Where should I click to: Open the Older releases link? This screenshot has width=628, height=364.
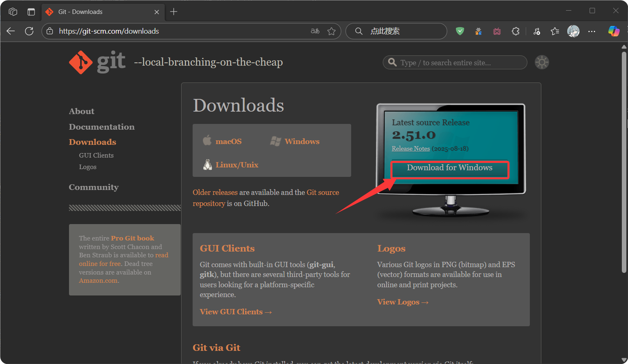(215, 192)
